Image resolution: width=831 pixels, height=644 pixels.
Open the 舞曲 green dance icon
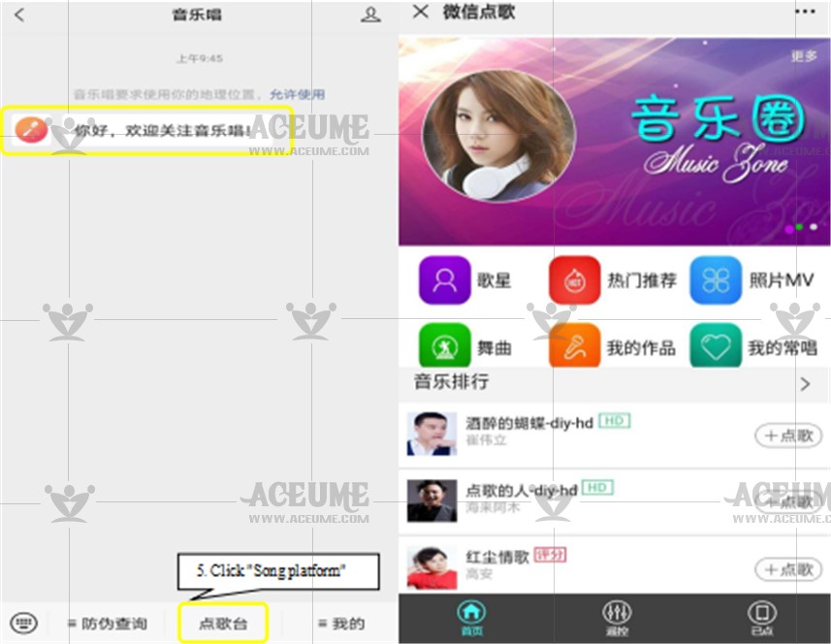(444, 346)
